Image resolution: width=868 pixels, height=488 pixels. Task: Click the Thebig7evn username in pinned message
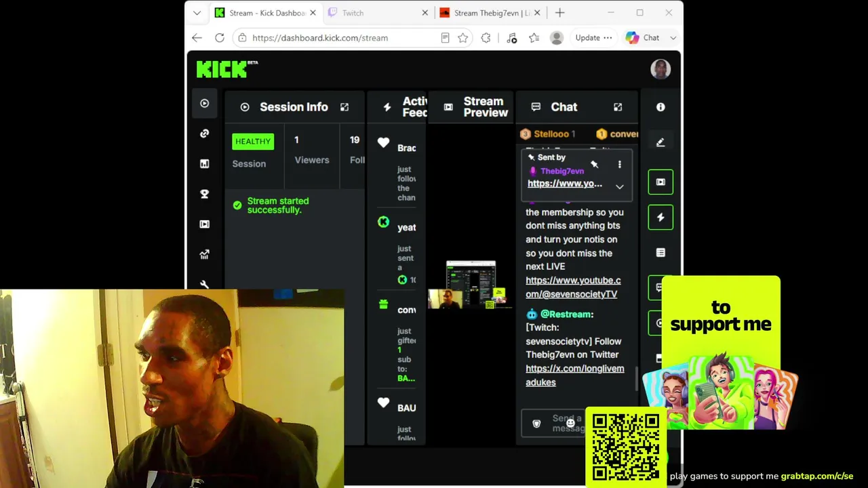[562, 171]
